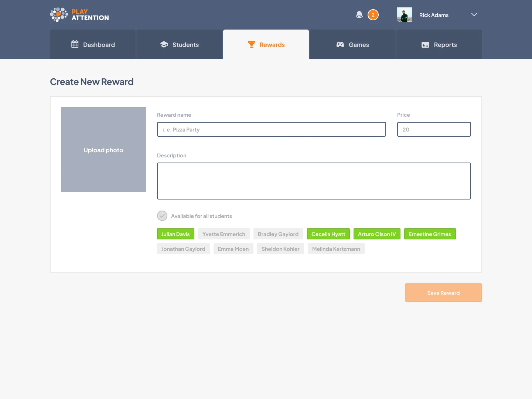Toggle Available for all students checkbox
532x399 pixels.
point(162,216)
